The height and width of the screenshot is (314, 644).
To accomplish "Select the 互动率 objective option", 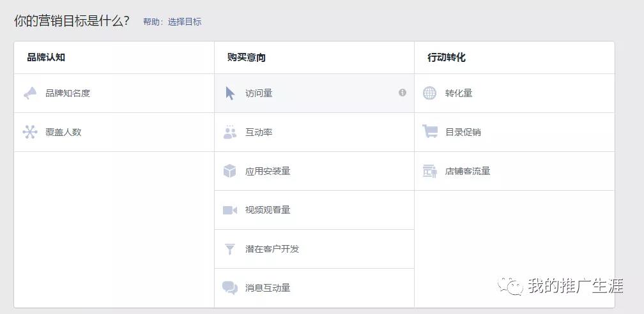I will [259, 132].
